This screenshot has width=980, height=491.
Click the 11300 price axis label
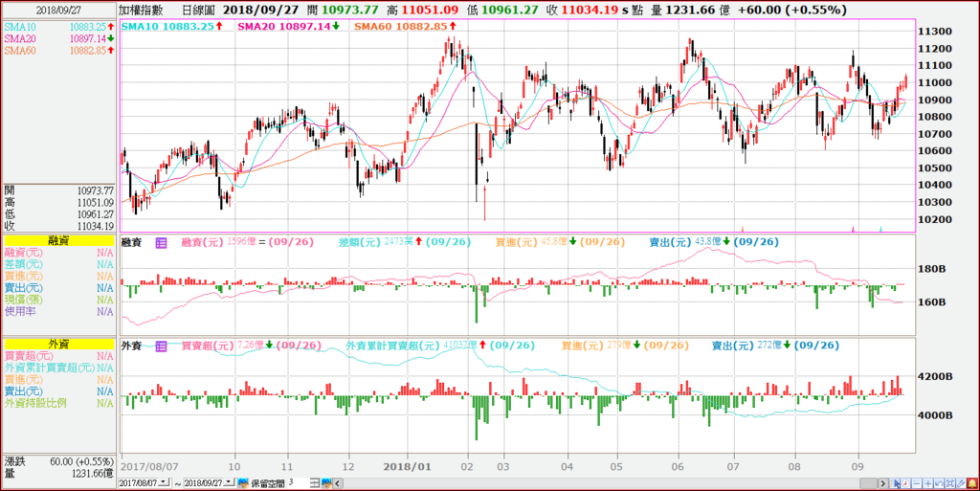pos(934,32)
